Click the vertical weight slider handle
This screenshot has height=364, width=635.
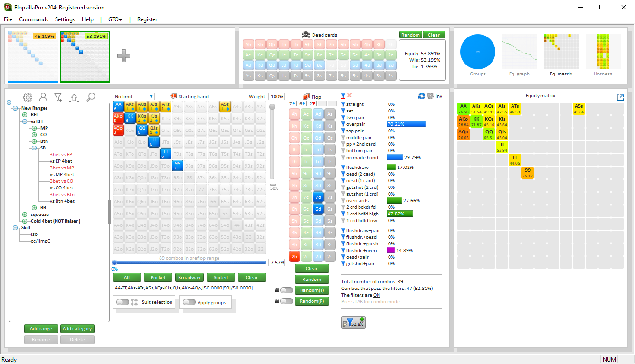point(272,107)
